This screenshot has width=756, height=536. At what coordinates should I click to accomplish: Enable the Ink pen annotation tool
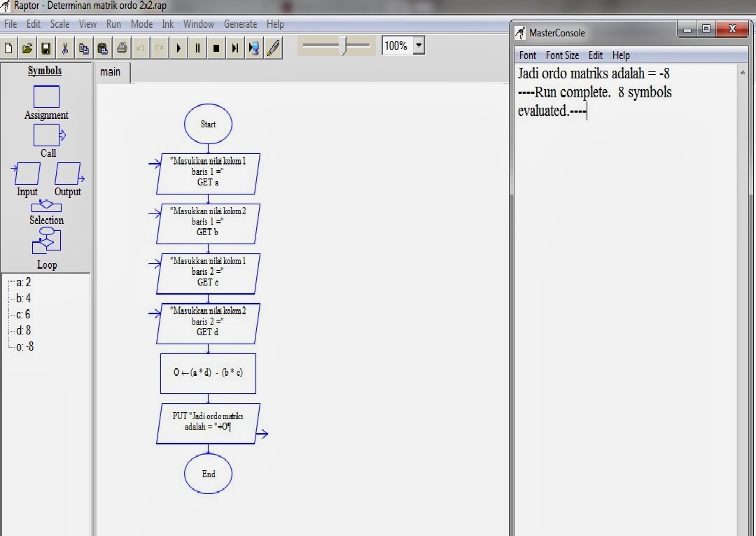pos(273,48)
